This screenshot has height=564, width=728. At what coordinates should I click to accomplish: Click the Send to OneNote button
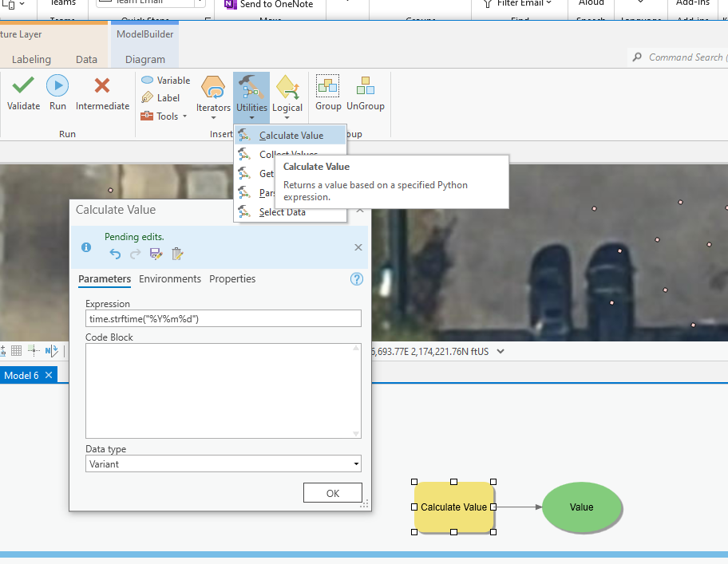click(270, 4)
